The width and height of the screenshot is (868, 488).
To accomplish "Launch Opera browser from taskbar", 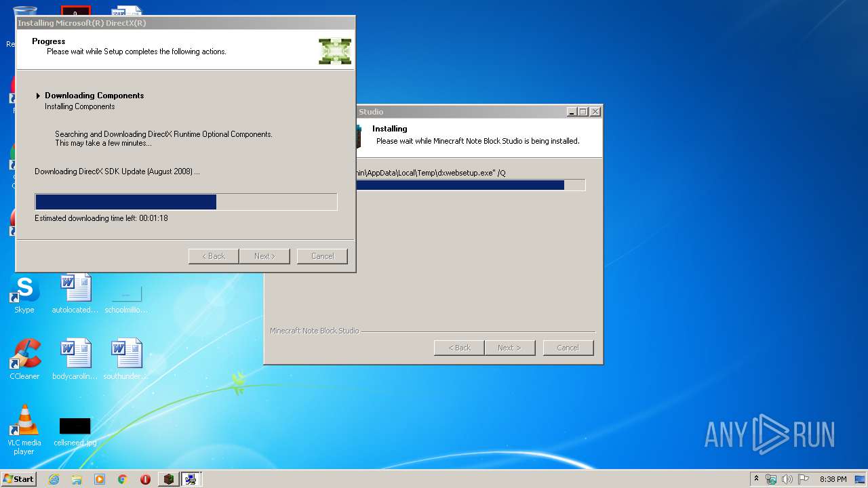I will [x=145, y=479].
